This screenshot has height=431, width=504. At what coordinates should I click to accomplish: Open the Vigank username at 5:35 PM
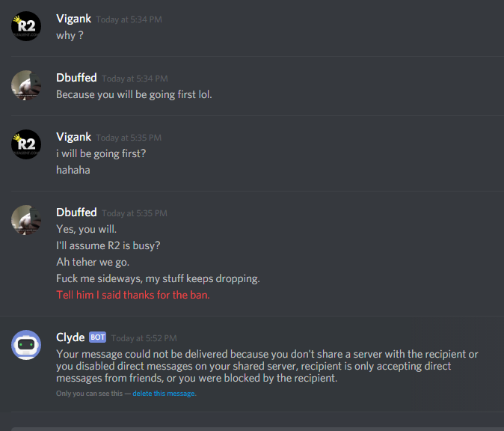[73, 137]
